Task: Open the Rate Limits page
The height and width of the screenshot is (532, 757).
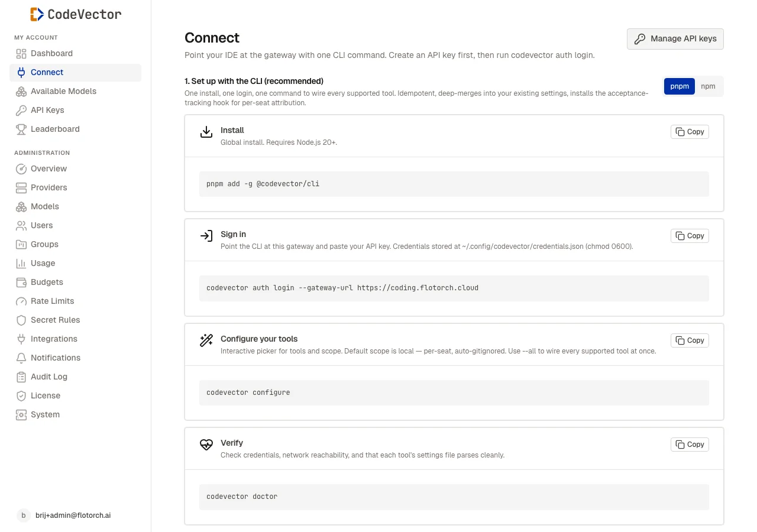Action: coord(76,301)
